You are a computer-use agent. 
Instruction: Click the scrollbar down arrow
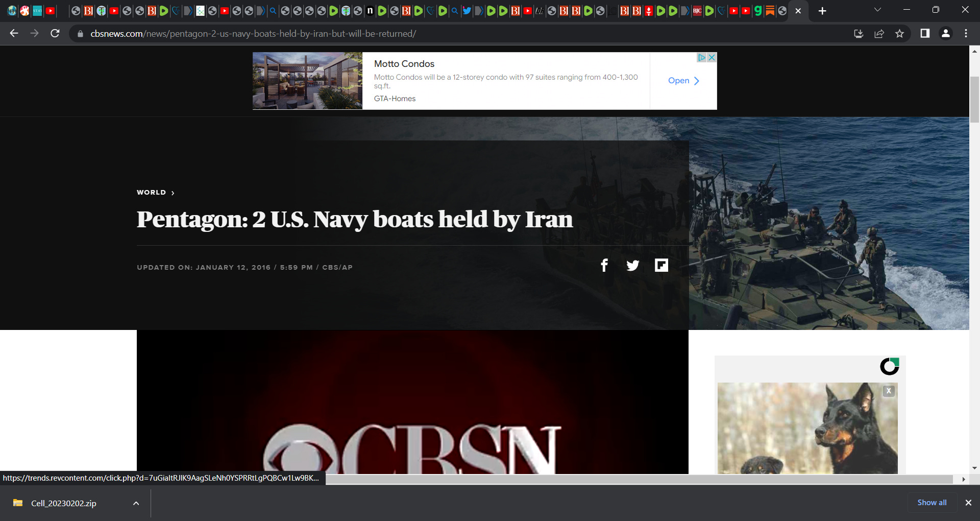pos(974,468)
